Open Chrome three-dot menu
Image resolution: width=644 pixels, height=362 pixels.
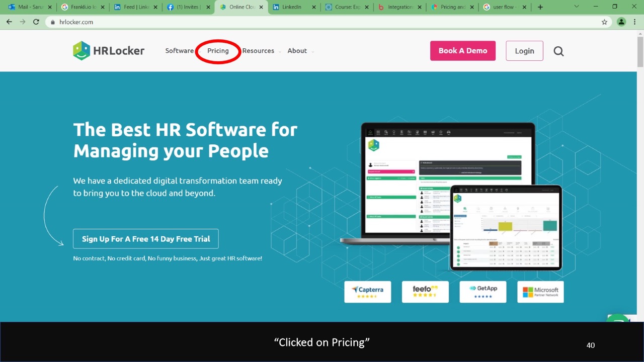pyautogui.click(x=635, y=22)
